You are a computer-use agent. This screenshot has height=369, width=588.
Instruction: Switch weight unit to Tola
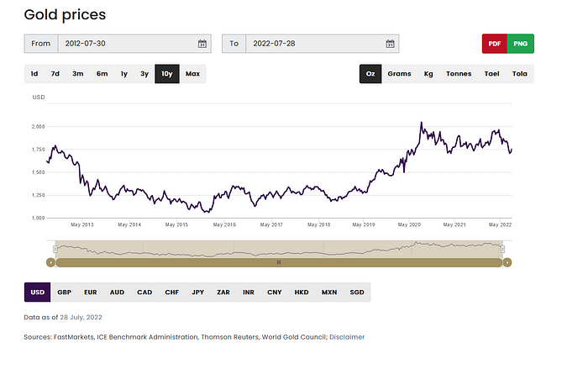click(x=520, y=74)
